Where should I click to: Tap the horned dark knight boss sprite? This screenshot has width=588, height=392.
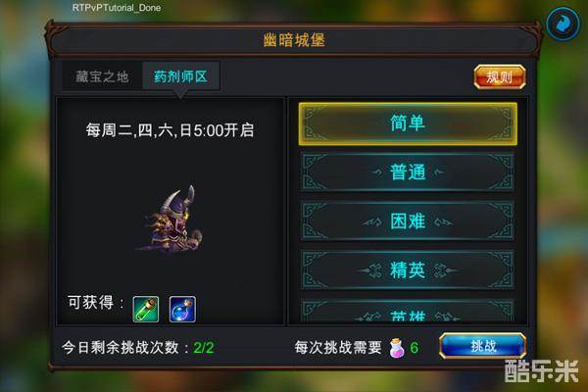(171, 220)
